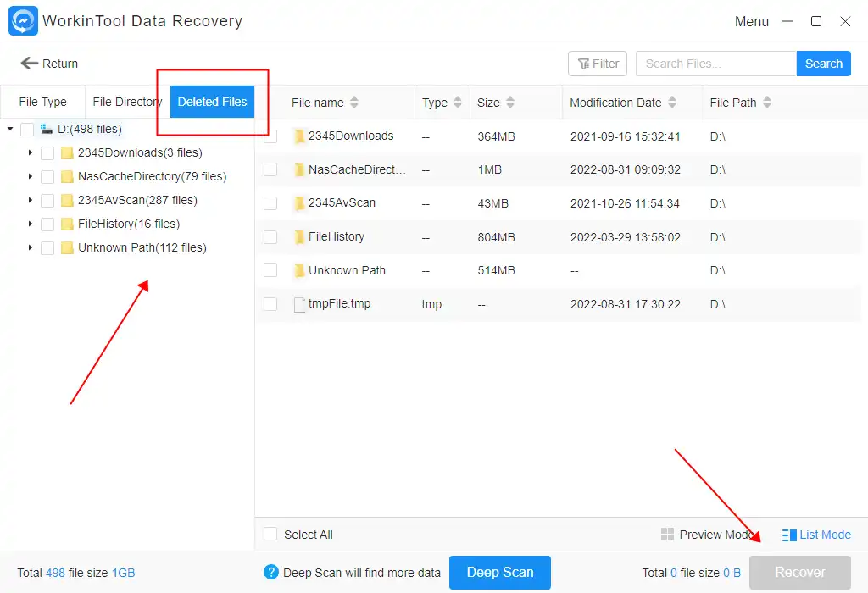Click the tmpFile.tmp file icon
Viewport: 868px width, 593px height.
[299, 304]
